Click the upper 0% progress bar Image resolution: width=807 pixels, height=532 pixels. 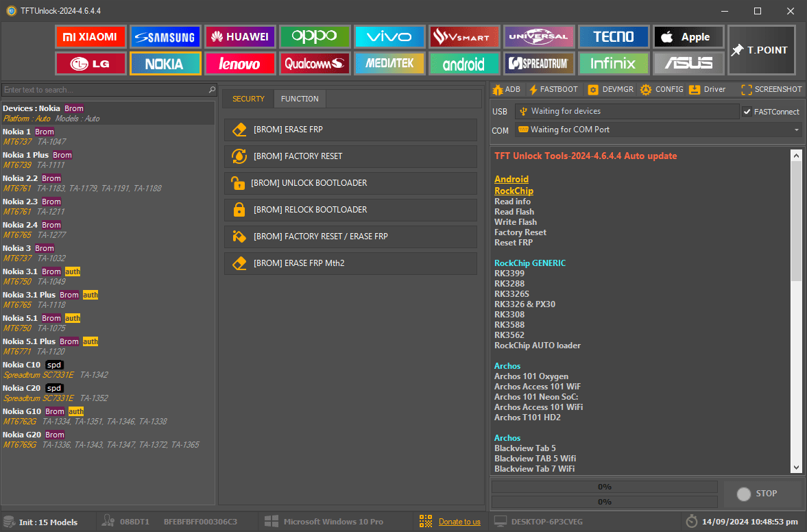coord(605,487)
